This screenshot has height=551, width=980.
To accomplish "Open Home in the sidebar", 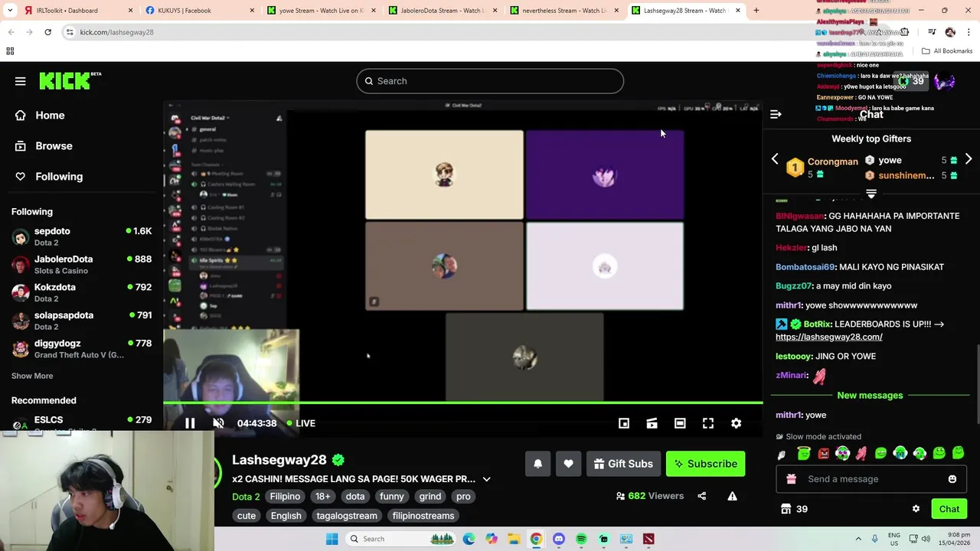I will (x=50, y=115).
